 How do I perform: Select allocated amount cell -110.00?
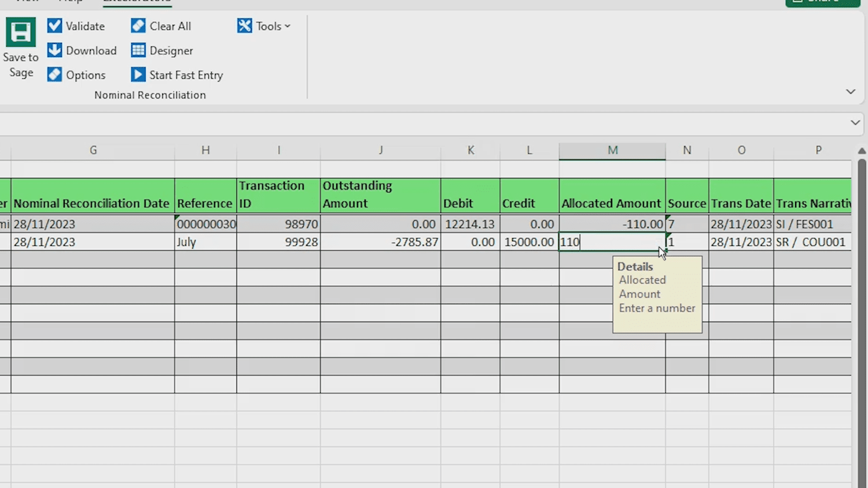[x=612, y=224]
